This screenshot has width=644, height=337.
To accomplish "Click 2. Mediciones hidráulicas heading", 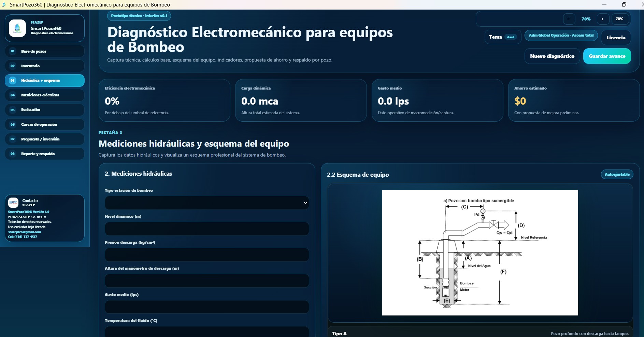I will [x=139, y=174].
